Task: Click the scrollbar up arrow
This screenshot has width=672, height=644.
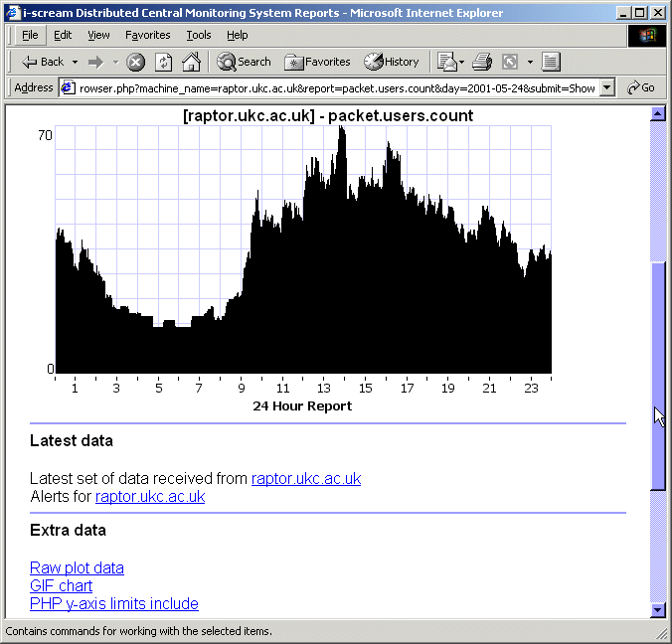Action: [658, 113]
